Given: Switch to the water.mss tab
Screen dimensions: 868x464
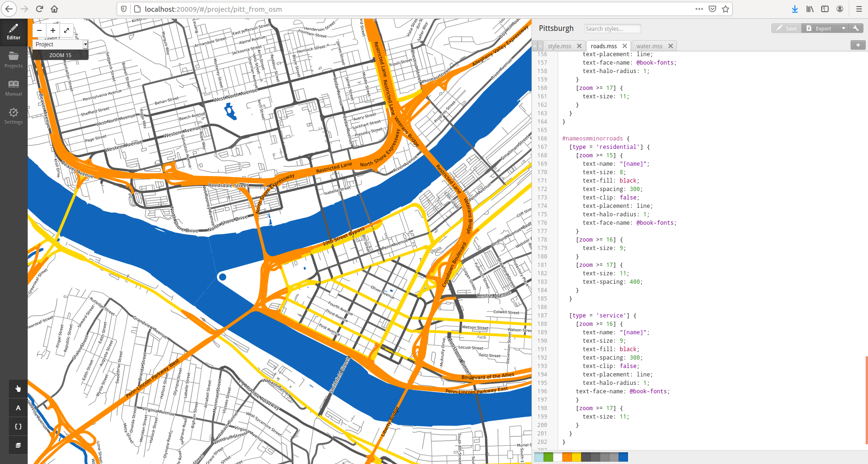Looking at the screenshot, I should (650, 46).
